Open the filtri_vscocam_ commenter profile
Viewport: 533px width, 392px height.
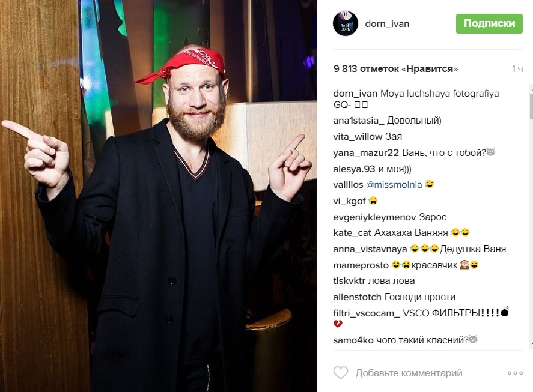(x=367, y=313)
